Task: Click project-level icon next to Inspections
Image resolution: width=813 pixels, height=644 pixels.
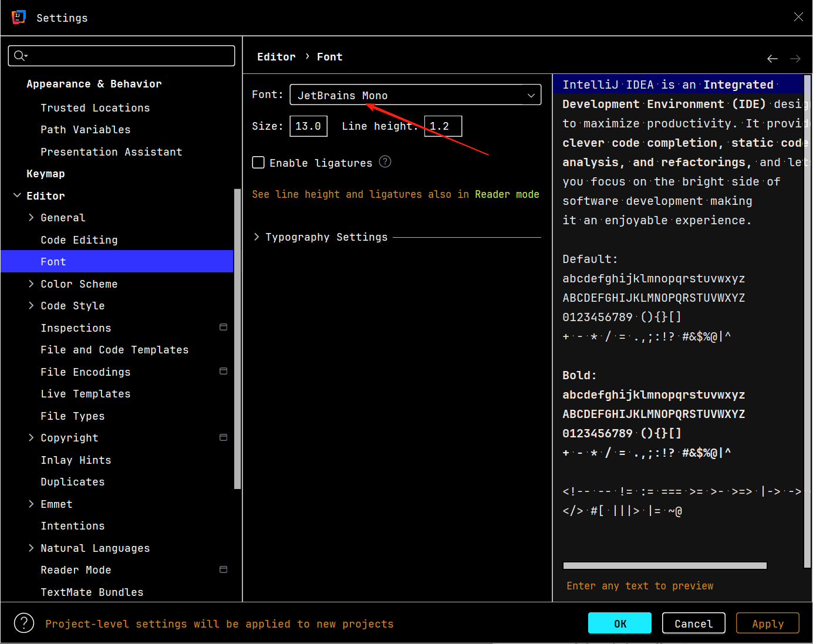Action: [x=223, y=327]
